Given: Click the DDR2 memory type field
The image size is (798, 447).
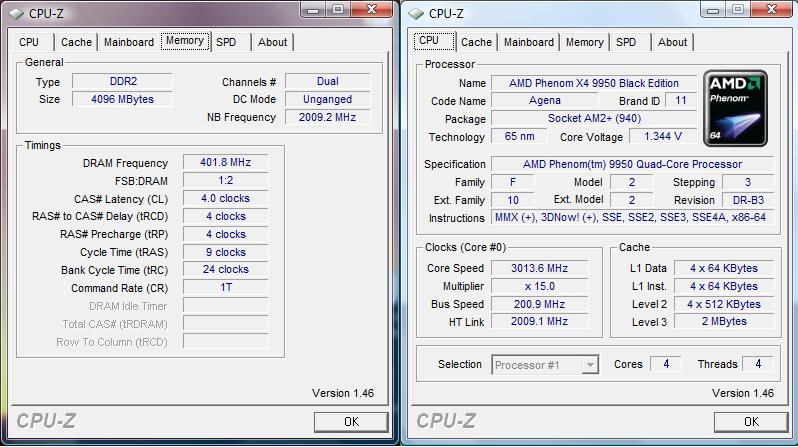Looking at the screenshot, I should (x=122, y=81).
